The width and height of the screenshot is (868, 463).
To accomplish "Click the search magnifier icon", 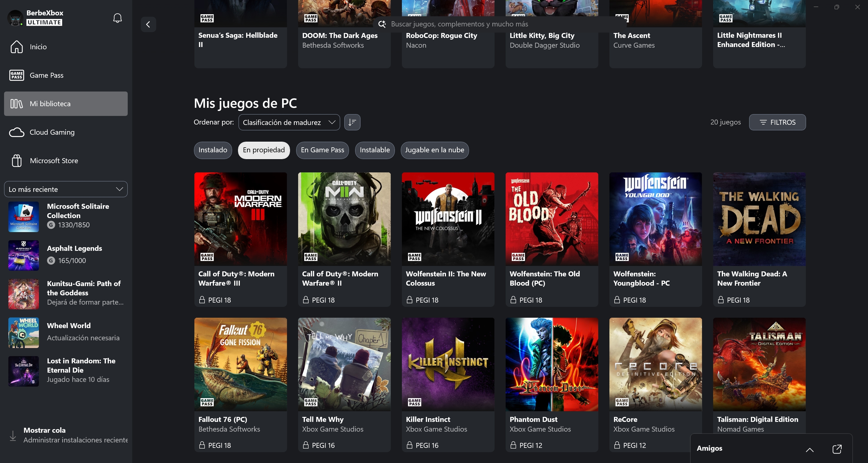I will coord(382,24).
